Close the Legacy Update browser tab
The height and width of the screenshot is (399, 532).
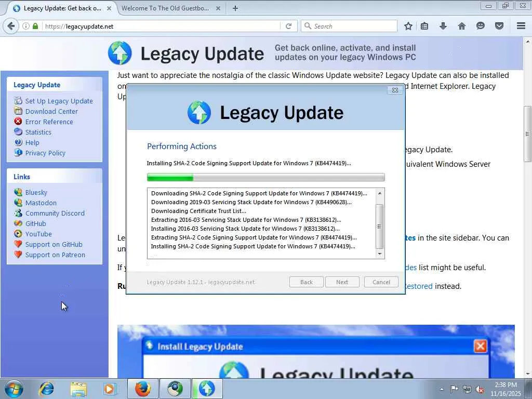click(x=109, y=8)
